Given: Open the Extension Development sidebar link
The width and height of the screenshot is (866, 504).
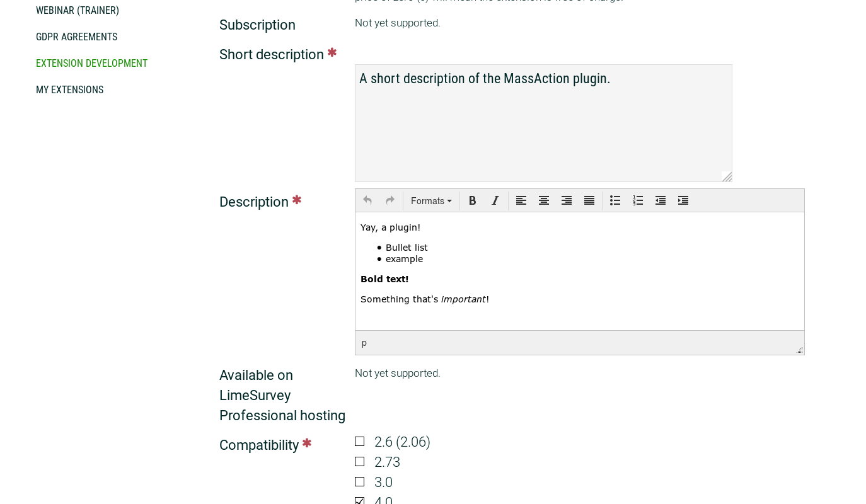Looking at the screenshot, I should 91,63.
